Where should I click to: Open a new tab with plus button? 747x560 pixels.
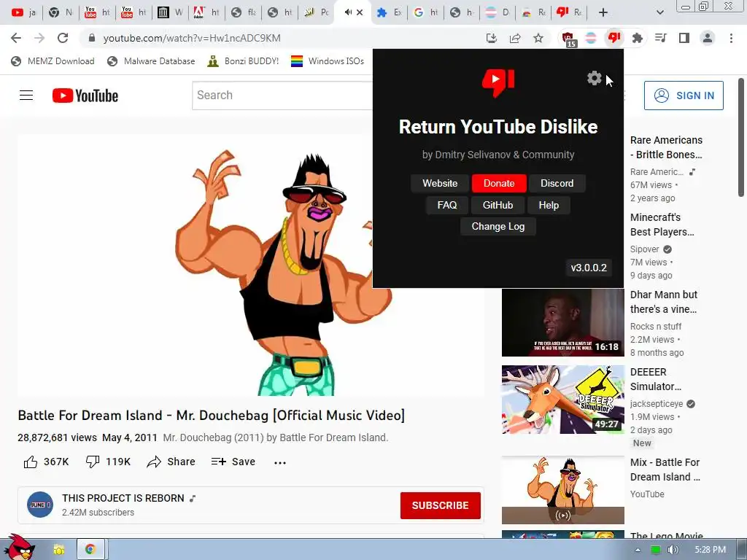tap(603, 12)
